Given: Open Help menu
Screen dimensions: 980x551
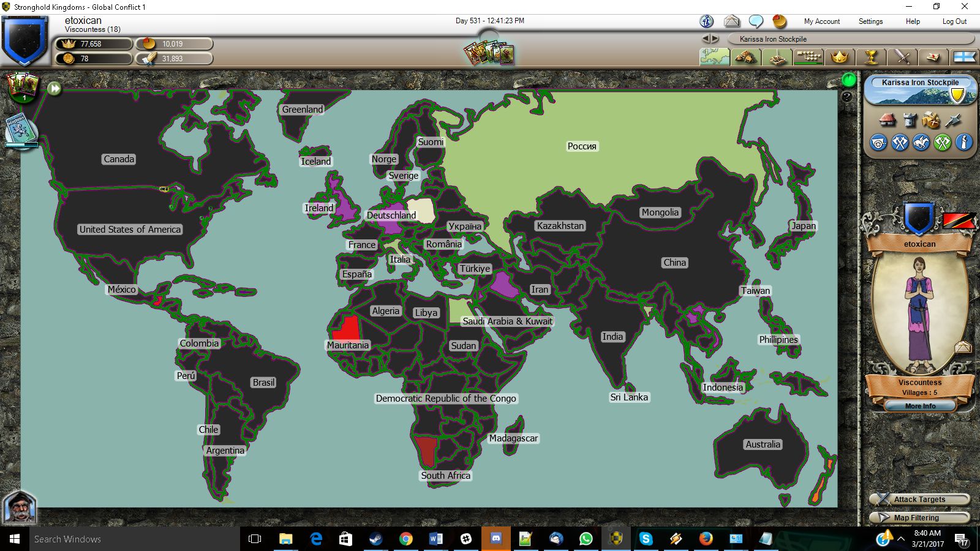Looking at the screenshot, I should coord(913,21).
